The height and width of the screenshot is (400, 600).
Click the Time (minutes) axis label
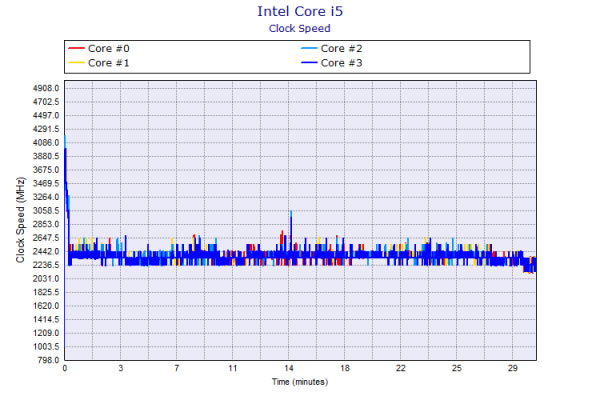pos(300,382)
